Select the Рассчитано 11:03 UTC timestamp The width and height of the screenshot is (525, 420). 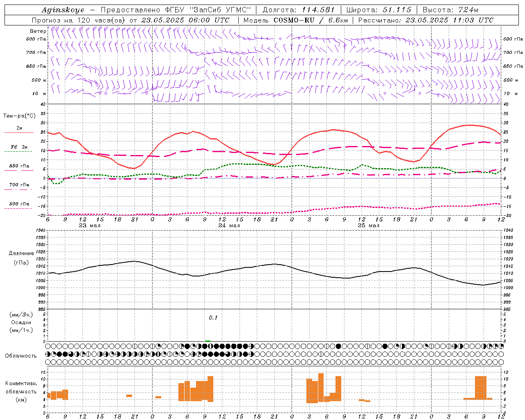click(426, 20)
